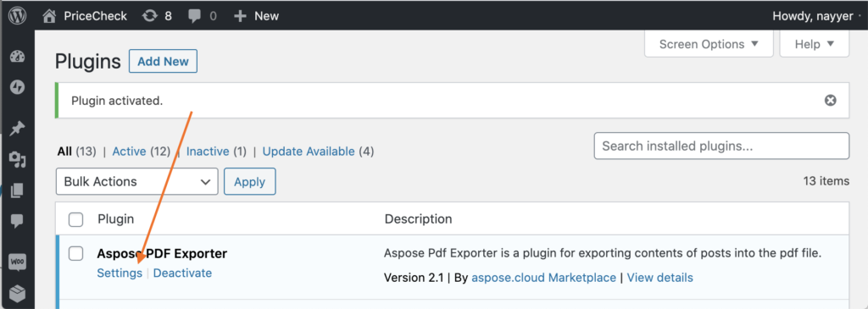The height and width of the screenshot is (309, 868).
Task: Open Comments from the sidebar bubble icon
Action: (x=17, y=221)
